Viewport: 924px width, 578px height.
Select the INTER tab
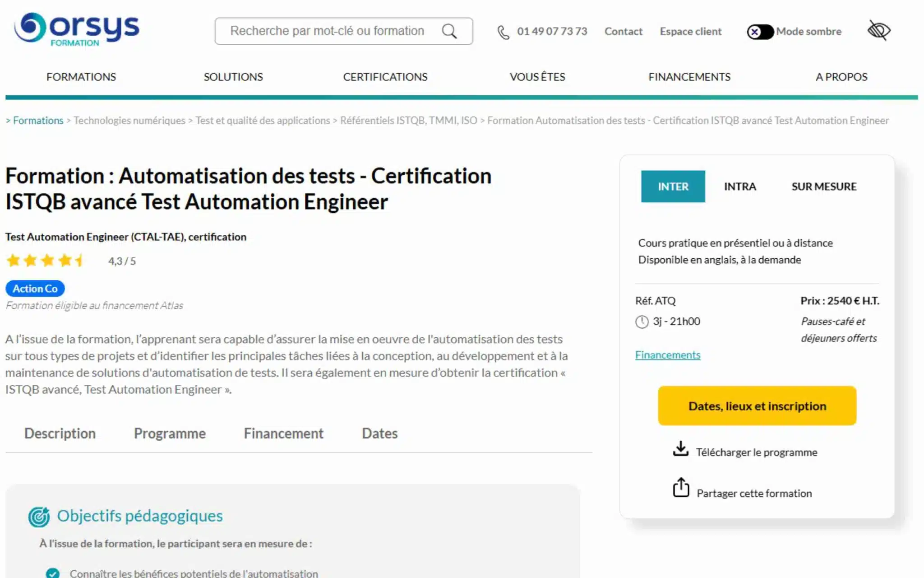coord(673,186)
